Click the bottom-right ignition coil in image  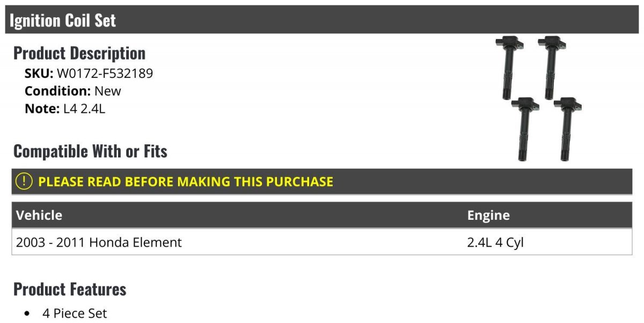(567, 129)
